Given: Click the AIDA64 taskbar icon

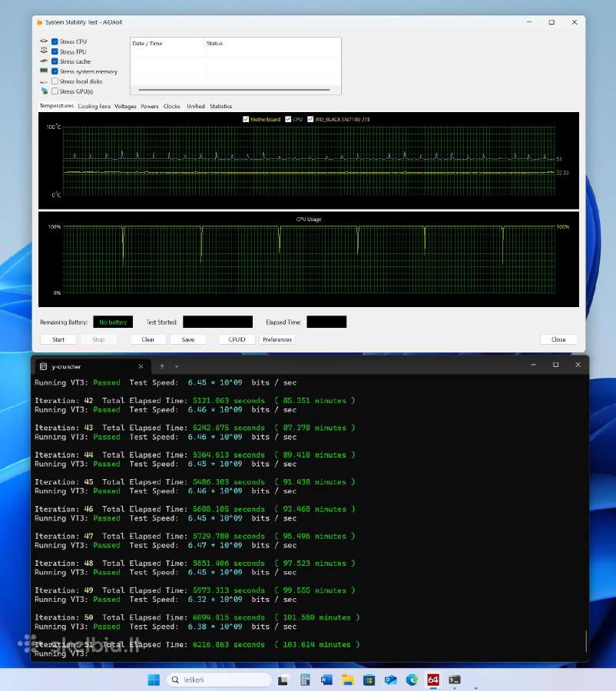Looking at the screenshot, I should 433,680.
